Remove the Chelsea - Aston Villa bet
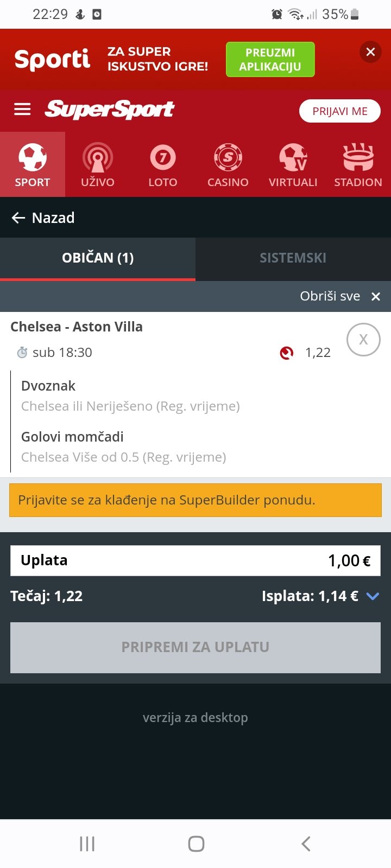The image size is (391, 868). coord(363,340)
